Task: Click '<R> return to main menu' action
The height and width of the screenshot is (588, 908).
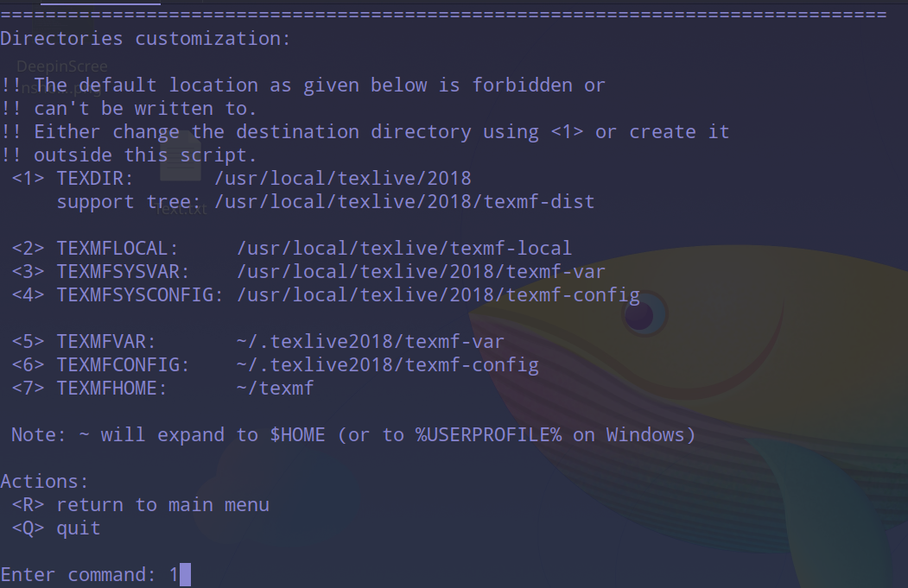Action: (x=140, y=505)
